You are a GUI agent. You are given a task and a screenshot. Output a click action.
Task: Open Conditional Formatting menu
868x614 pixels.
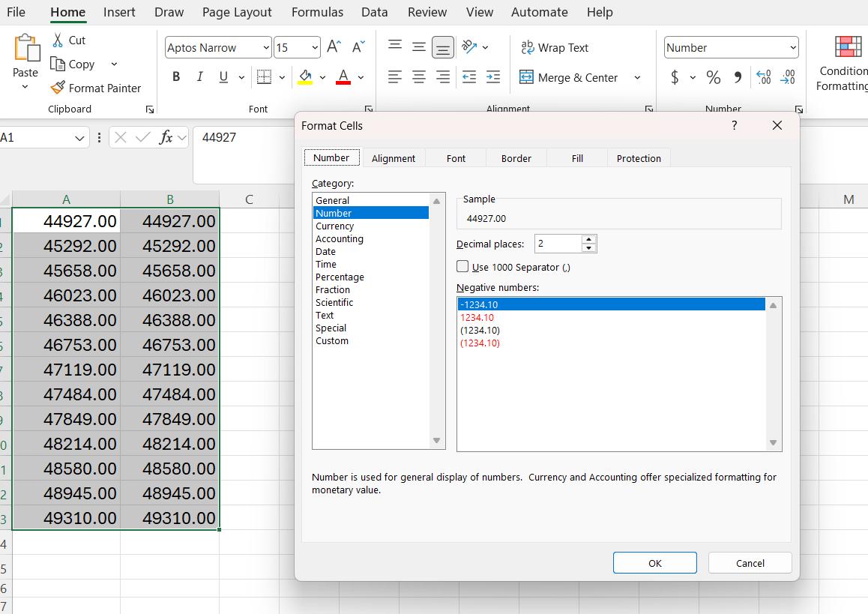(x=843, y=63)
